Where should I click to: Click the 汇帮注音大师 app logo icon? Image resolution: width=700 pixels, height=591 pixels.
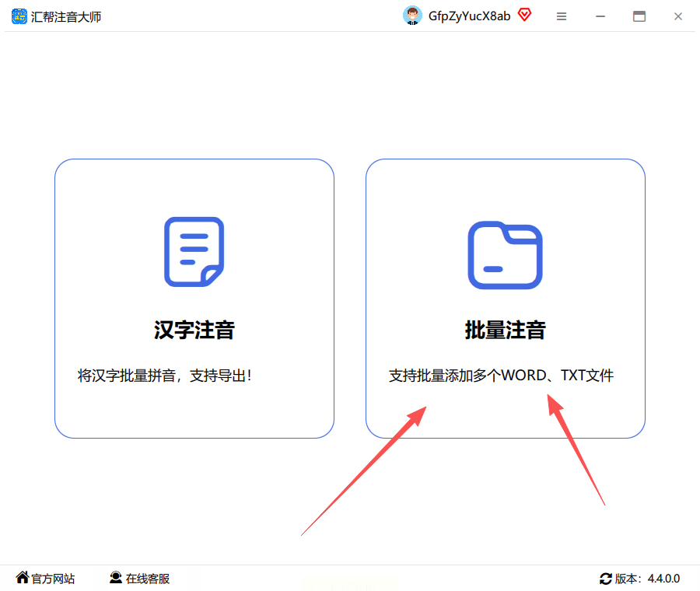coord(19,16)
